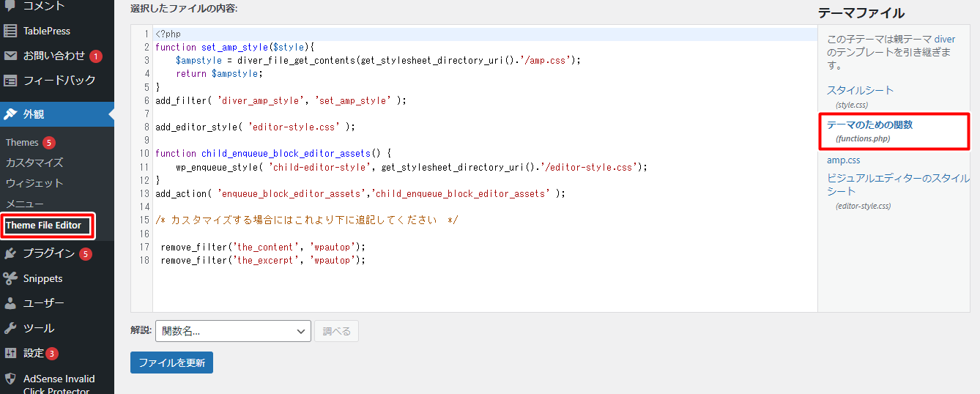Click the wrench icon for ツール
The width and height of the screenshot is (980, 394).
pos(10,328)
